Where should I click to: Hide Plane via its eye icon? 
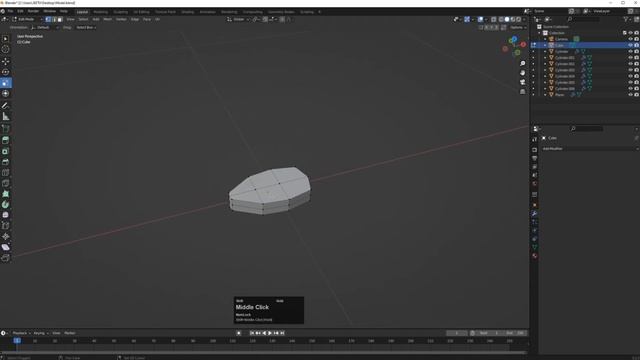(630, 95)
